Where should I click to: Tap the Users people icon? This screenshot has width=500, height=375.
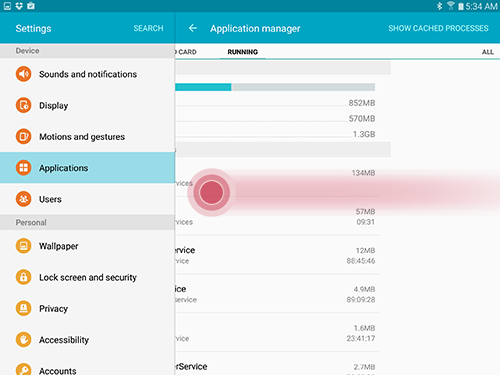click(x=23, y=199)
